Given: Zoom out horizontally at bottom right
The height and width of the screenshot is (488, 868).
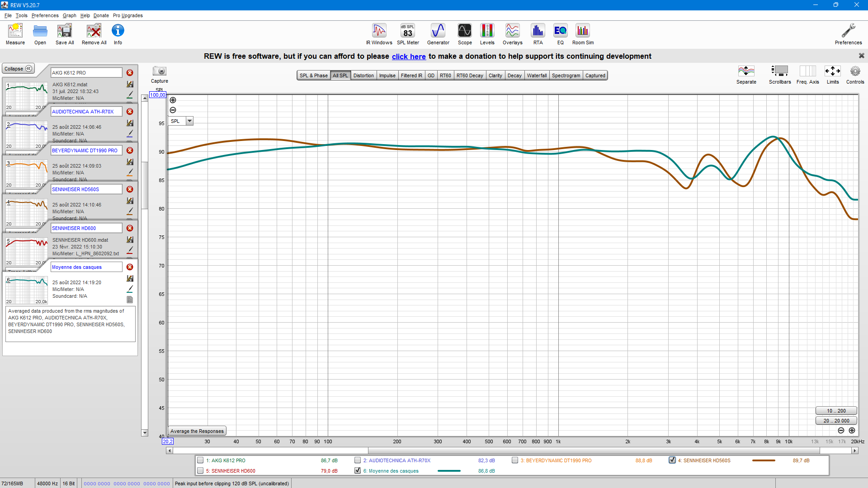Looking at the screenshot, I should (841, 431).
